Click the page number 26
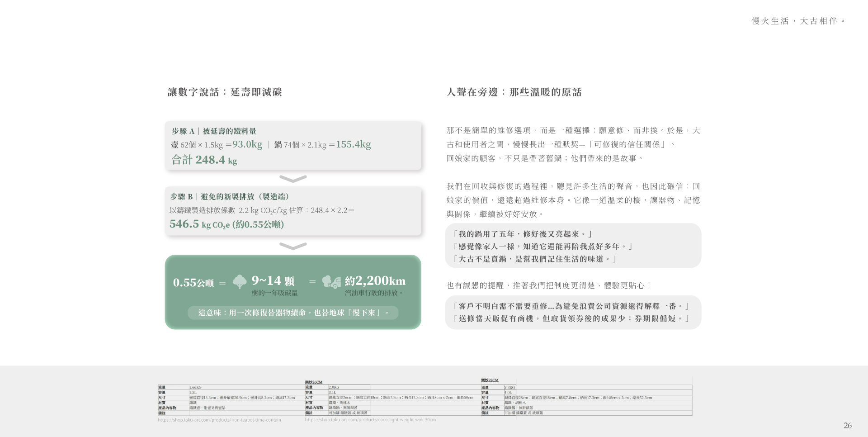Screen dimensions: 868x437 point(847,425)
